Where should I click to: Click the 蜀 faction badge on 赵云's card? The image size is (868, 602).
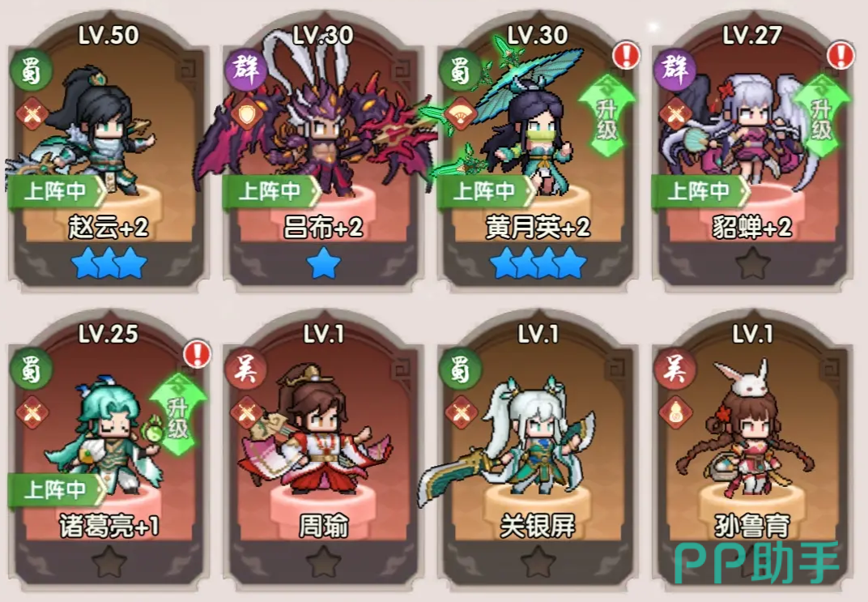[x=31, y=70]
